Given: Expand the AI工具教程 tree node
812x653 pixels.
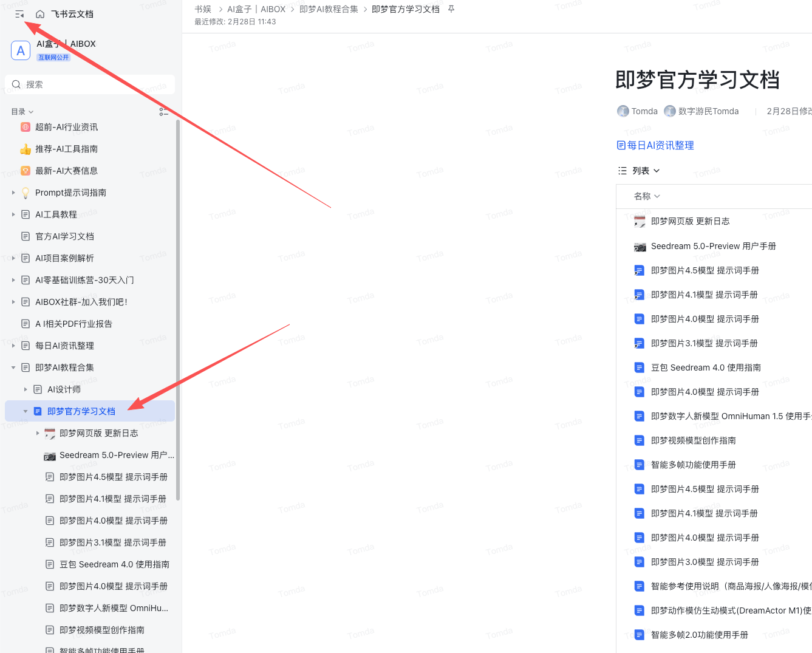Looking at the screenshot, I should point(13,214).
